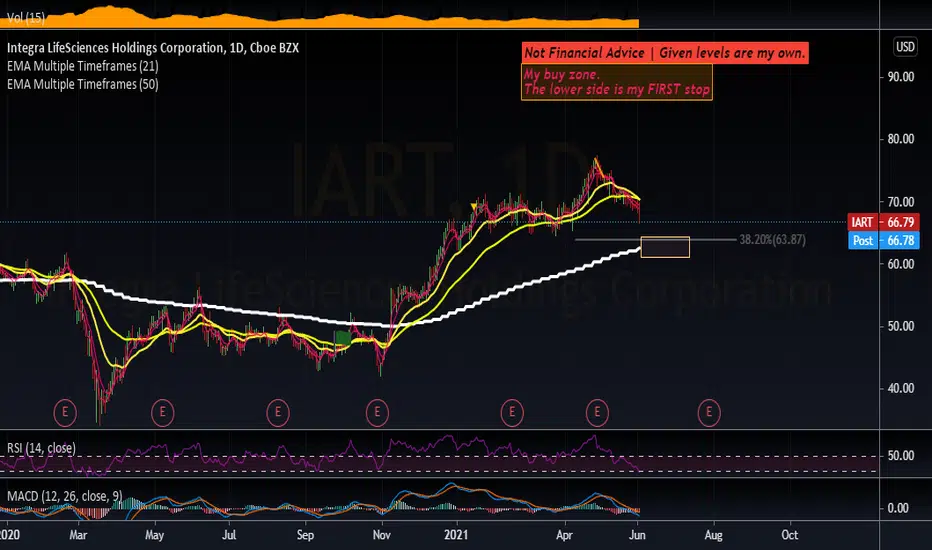Select the red Not Financial Advice note
The image size is (932, 550).
[x=665, y=53]
